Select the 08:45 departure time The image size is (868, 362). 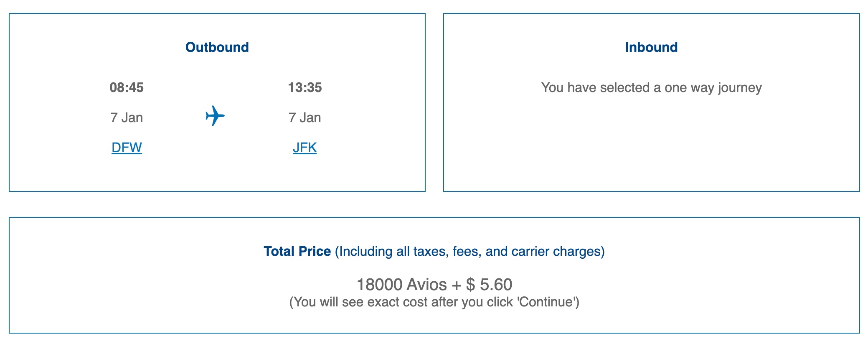(x=127, y=88)
